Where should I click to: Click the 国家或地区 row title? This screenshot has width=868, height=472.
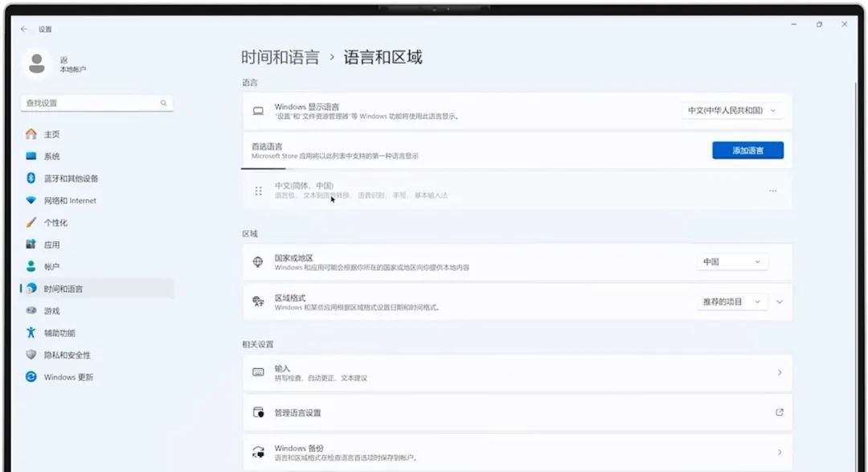294,257
